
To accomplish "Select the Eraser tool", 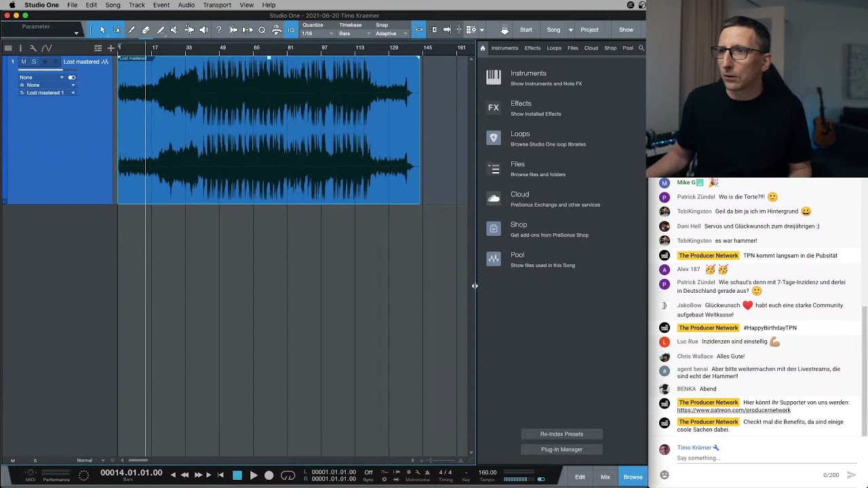I will [146, 30].
